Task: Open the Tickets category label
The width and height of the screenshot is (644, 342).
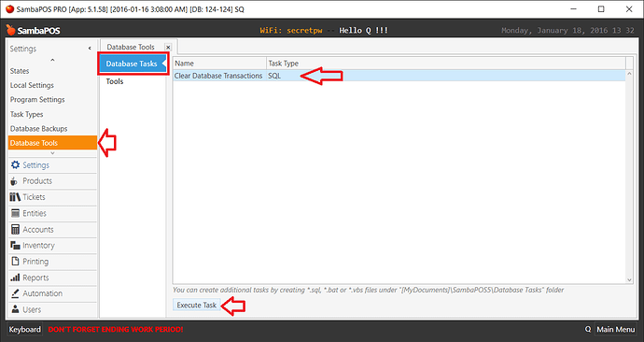Action: 35,197
